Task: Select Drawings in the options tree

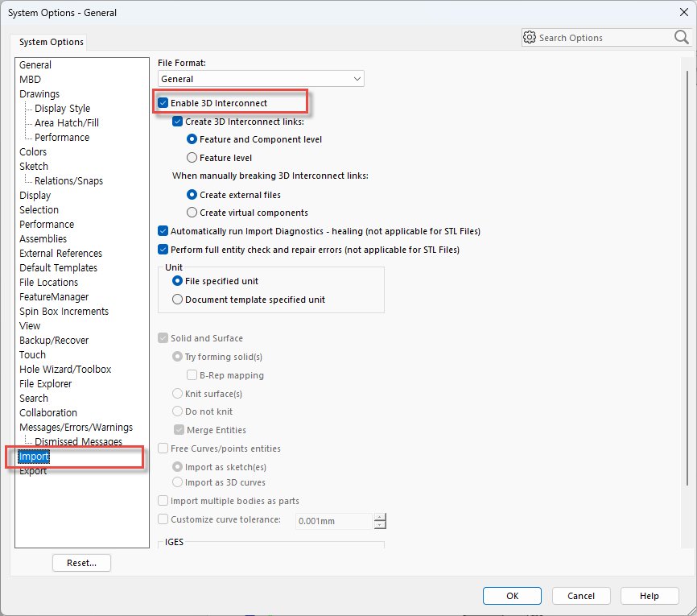Action: (39, 94)
